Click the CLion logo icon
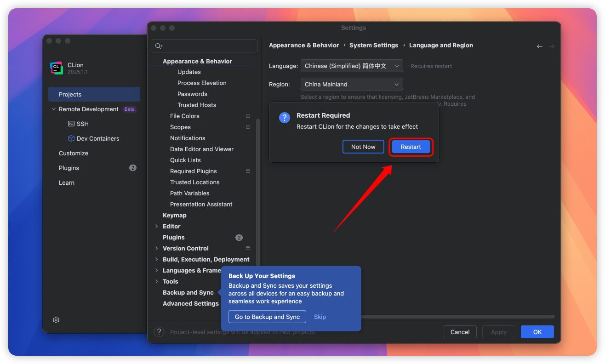This screenshot has width=605, height=364. (57, 68)
